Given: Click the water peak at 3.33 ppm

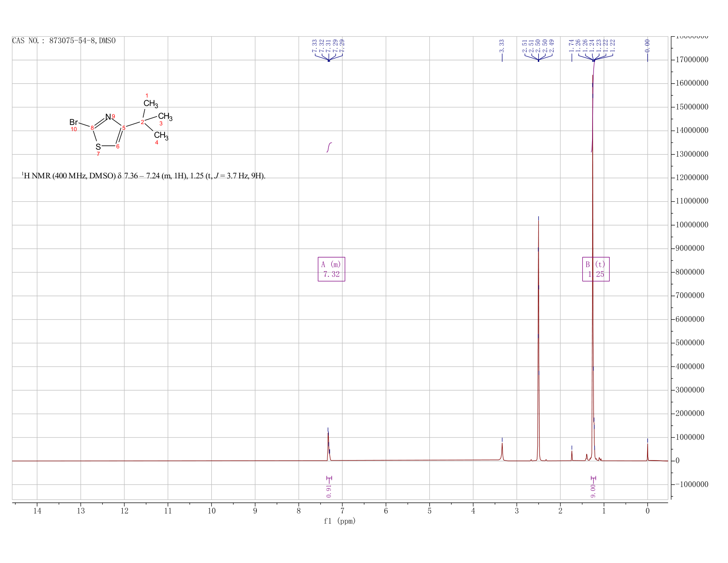Looking at the screenshot, I should pos(502,451).
